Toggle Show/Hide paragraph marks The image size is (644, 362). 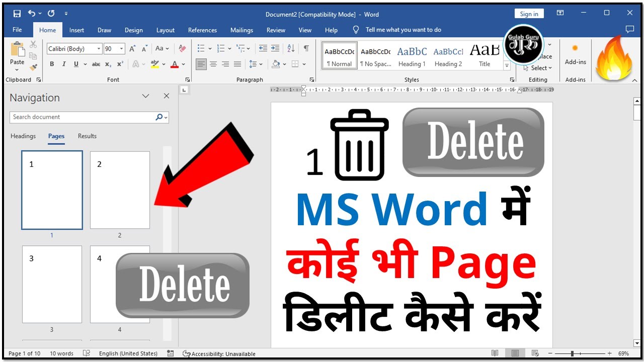click(306, 49)
